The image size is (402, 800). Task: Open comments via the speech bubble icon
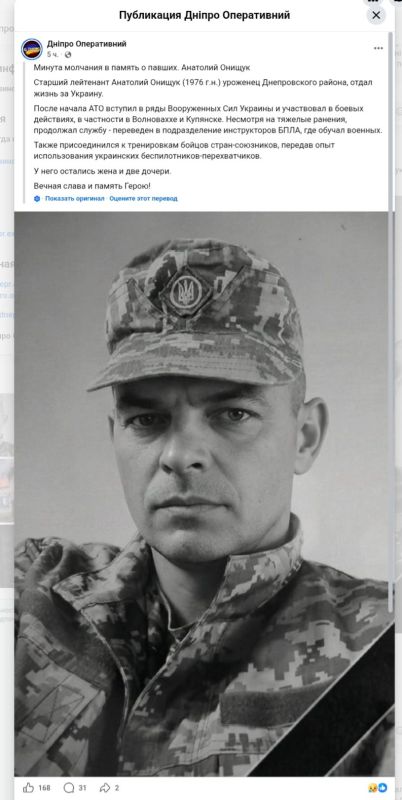pyautogui.click(x=69, y=788)
